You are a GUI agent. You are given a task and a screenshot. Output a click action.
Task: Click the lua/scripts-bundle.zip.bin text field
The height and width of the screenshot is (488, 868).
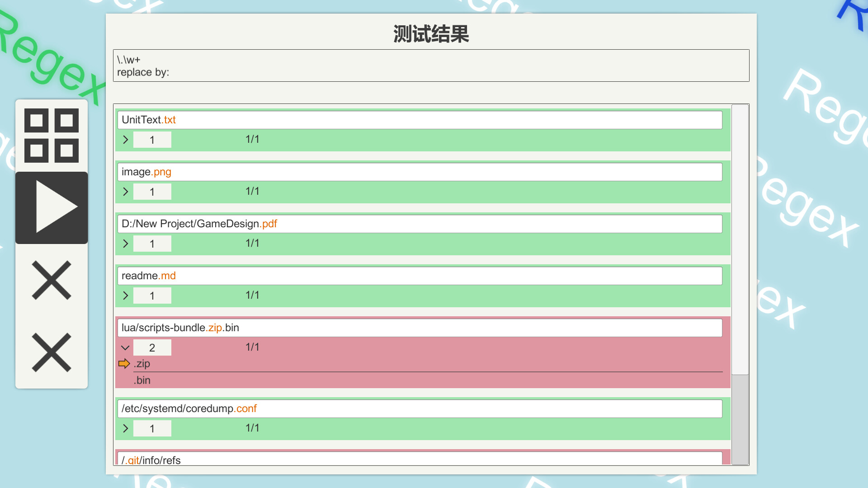pos(420,328)
